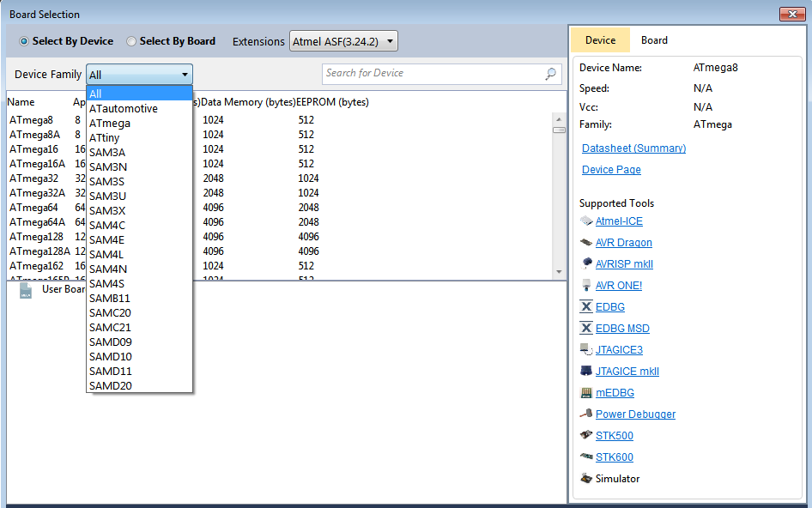Select SAMD11 device family

tap(139, 371)
